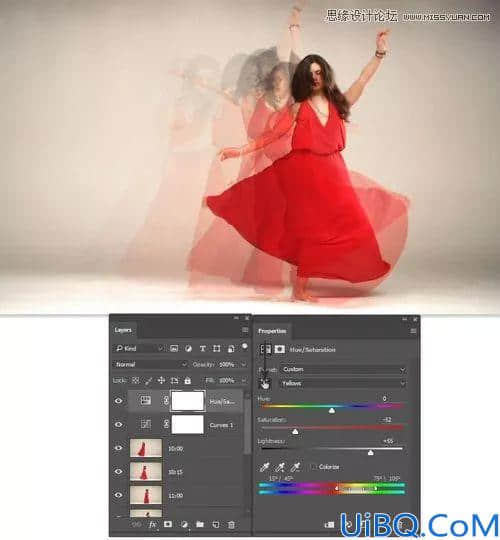This screenshot has height=540, width=500.
Task: Open the Layers panel flyout menu
Action: click(245, 330)
